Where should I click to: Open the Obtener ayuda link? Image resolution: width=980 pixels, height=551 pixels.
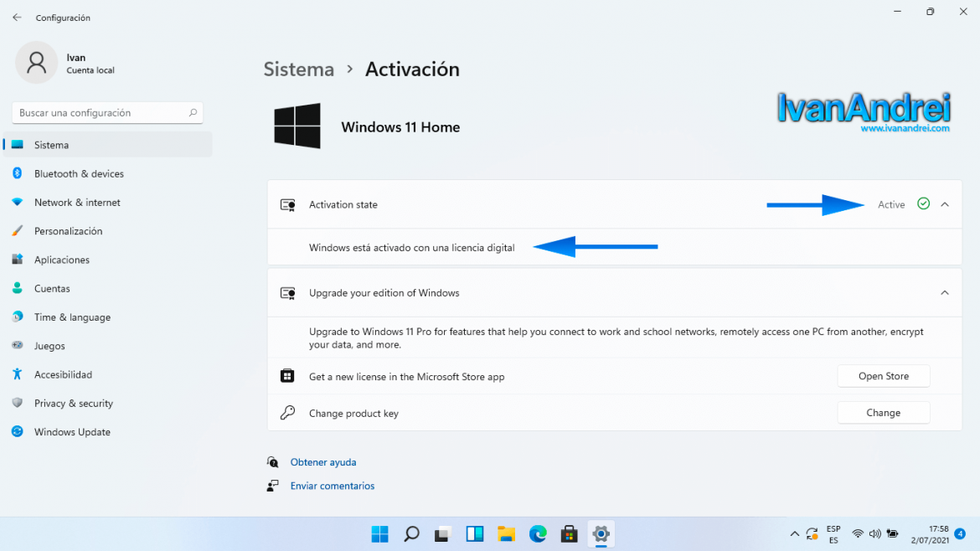pyautogui.click(x=322, y=461)
